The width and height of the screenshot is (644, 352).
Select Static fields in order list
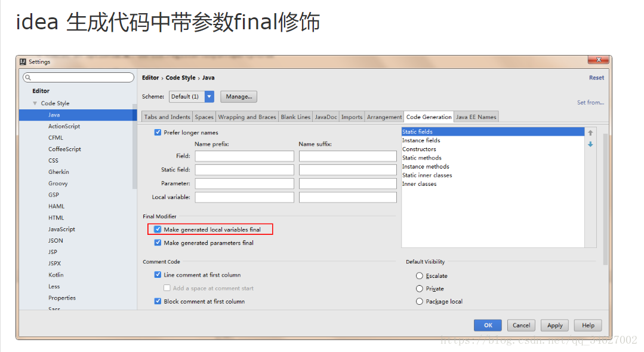(x=493, y=131)
